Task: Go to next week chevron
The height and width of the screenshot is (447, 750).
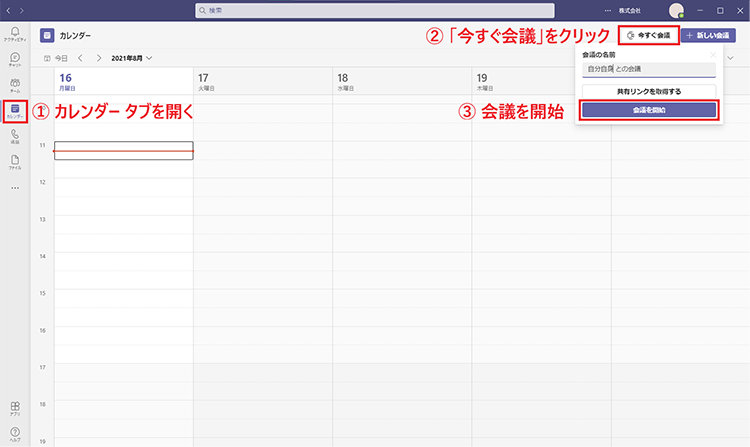Action: (x=99, y=58)
